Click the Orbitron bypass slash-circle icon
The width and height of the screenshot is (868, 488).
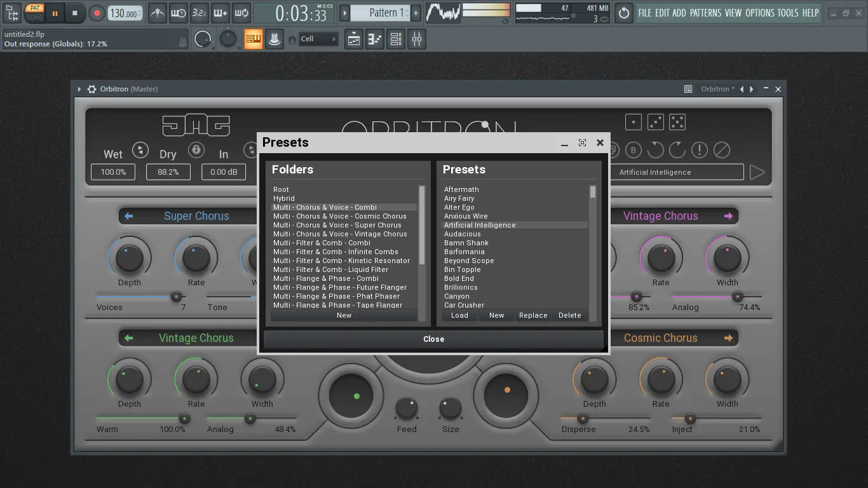(x=722, y=150)
